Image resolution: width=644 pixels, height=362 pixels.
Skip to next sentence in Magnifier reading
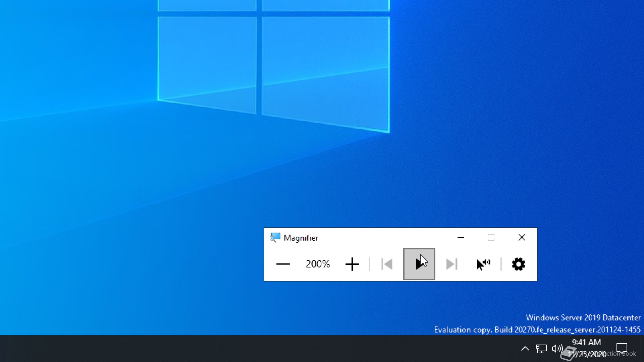pos(451,264)
